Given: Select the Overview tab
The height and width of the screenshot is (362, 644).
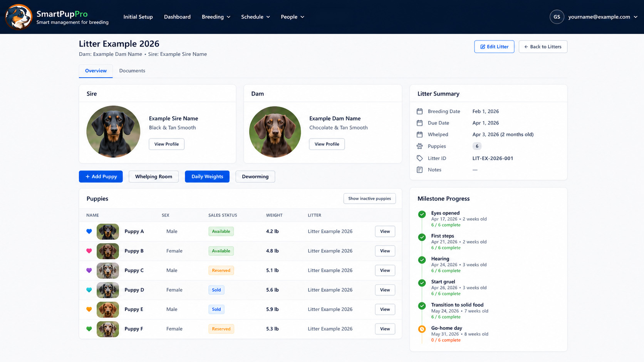Looking at the screenshot, I should coord(96,71).
